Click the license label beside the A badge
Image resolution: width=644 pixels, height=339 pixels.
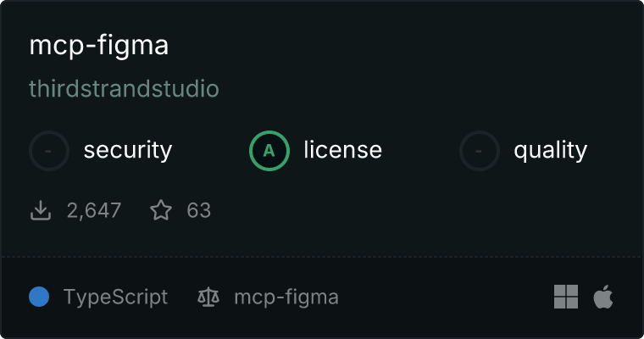342,151
